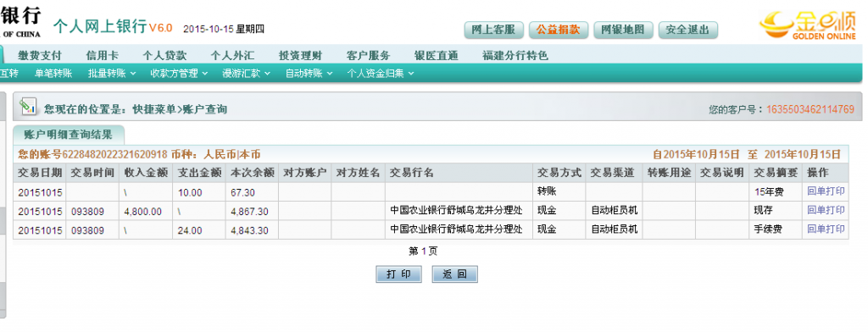Click the 交易行名 column header
This screenshot has width=868, height=332.
459,173
